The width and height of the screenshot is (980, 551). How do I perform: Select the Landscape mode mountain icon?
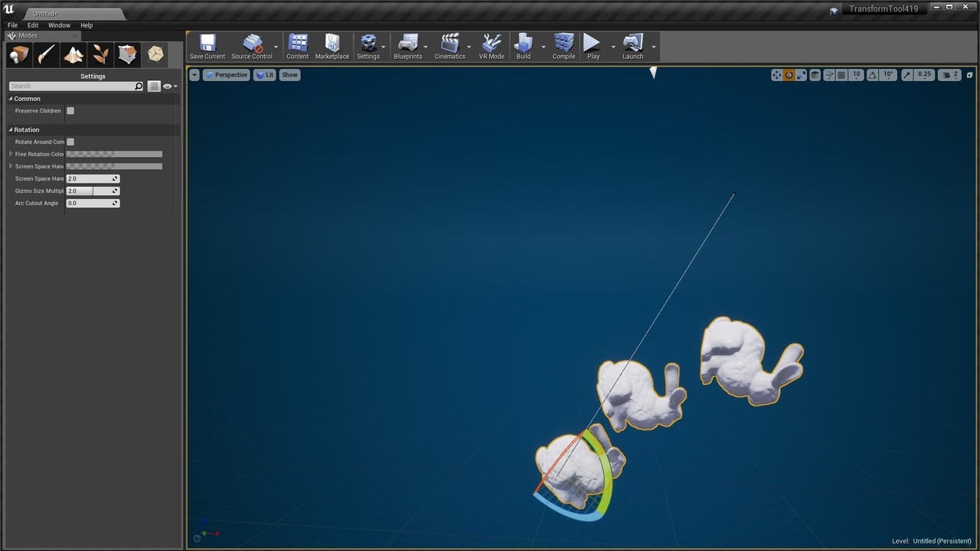[73, 54]
